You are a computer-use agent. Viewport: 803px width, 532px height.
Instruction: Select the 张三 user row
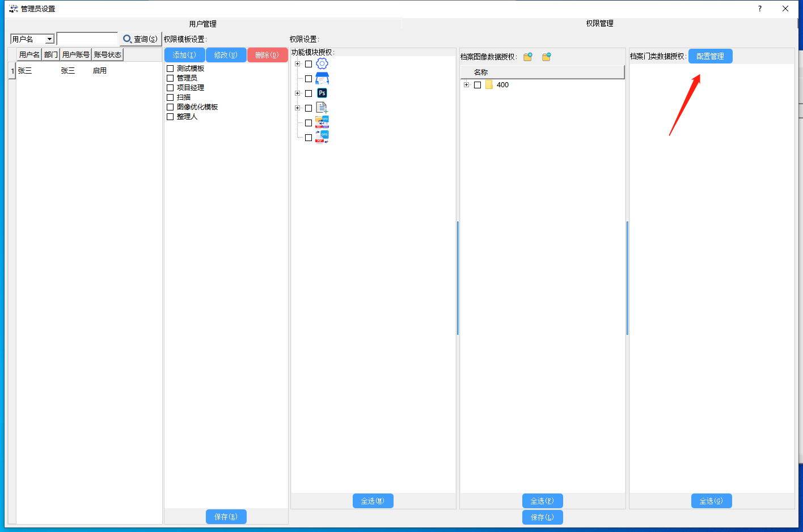point(25,71)
